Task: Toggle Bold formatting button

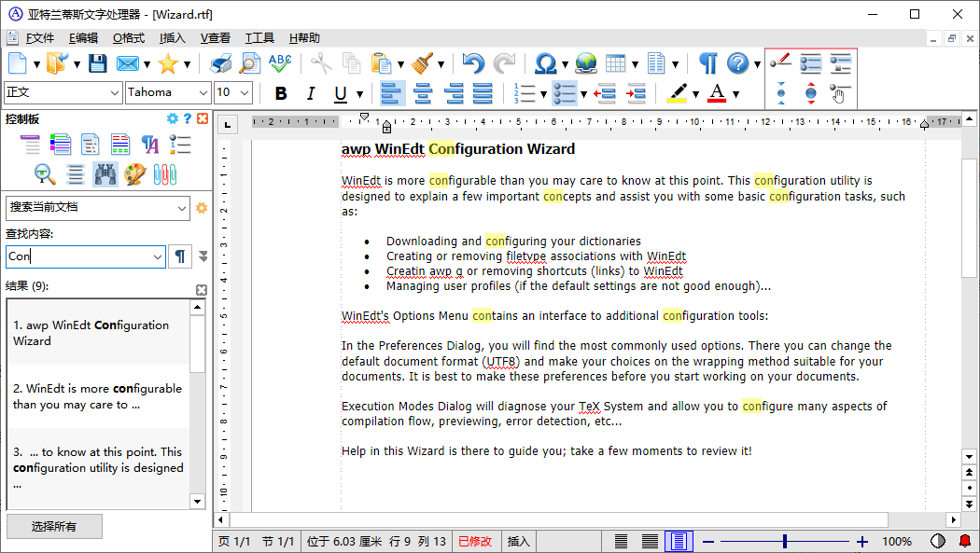Action: pos(281,93)
